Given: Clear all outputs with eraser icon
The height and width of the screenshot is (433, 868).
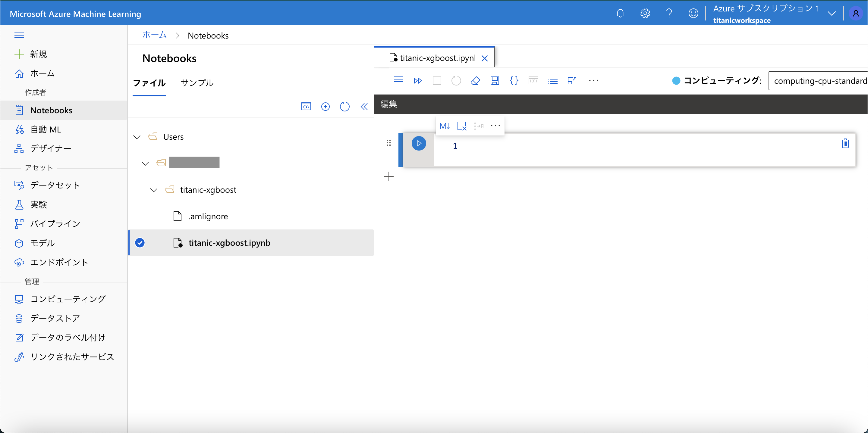Looking at the screenshot, I should (475, 81).
